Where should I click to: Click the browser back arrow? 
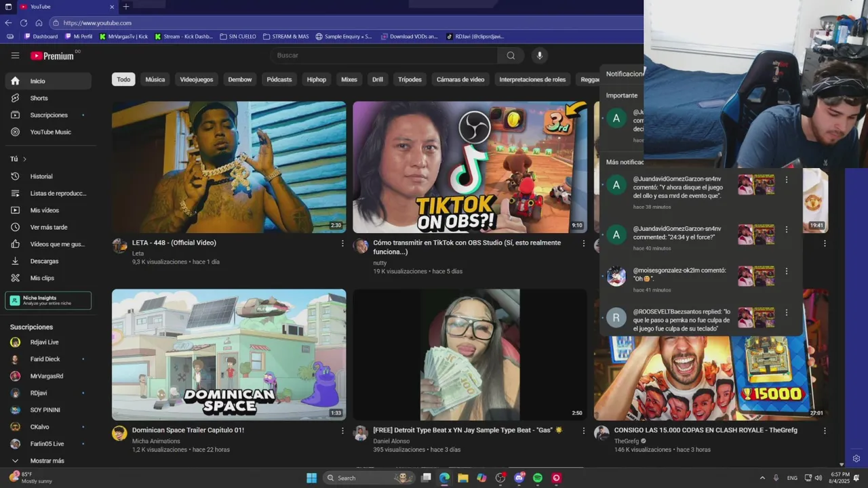[9, 22]
